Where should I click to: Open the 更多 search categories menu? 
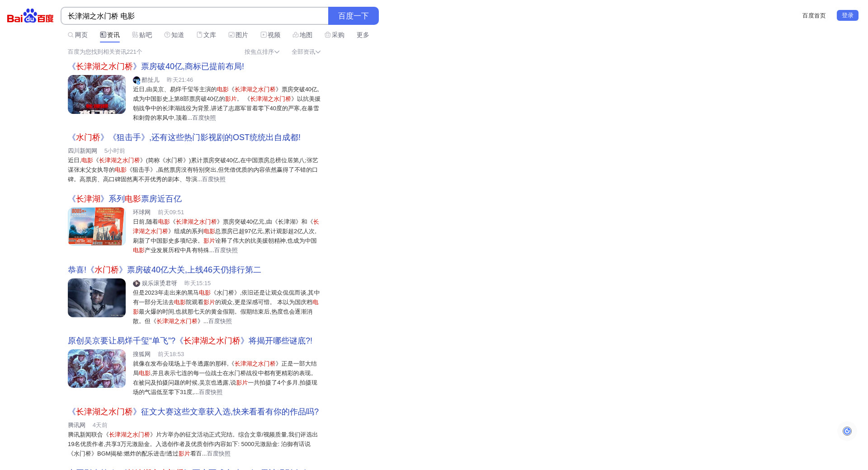coord(363,35)
